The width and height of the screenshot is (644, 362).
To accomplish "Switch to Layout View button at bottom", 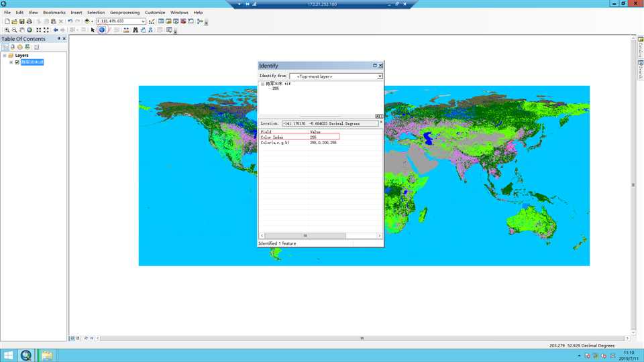I will (x=78, y=338).
